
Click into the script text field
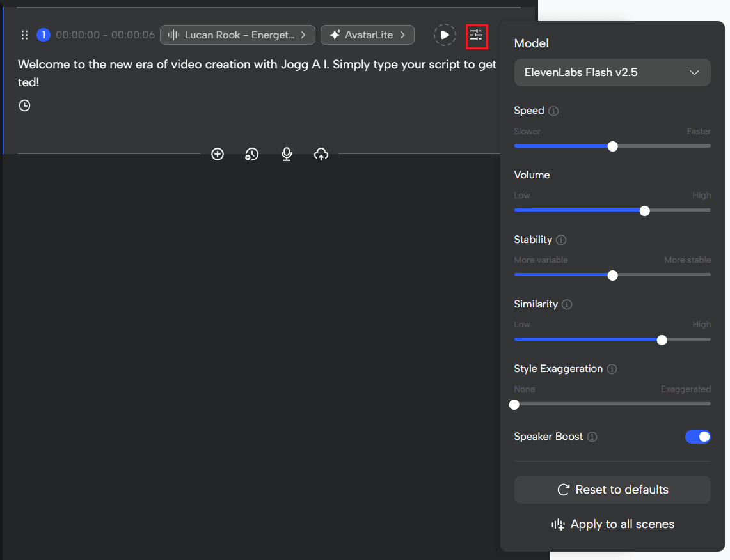click(256, 74)
